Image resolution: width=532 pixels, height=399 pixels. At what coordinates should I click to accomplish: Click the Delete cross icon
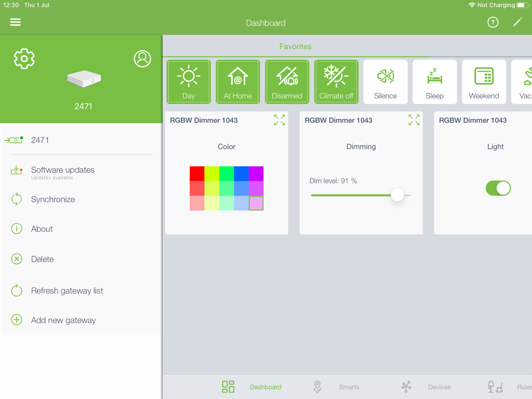16,259
